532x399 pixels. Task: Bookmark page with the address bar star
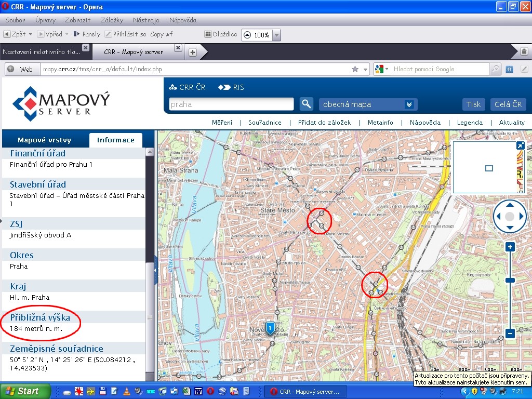355,69
